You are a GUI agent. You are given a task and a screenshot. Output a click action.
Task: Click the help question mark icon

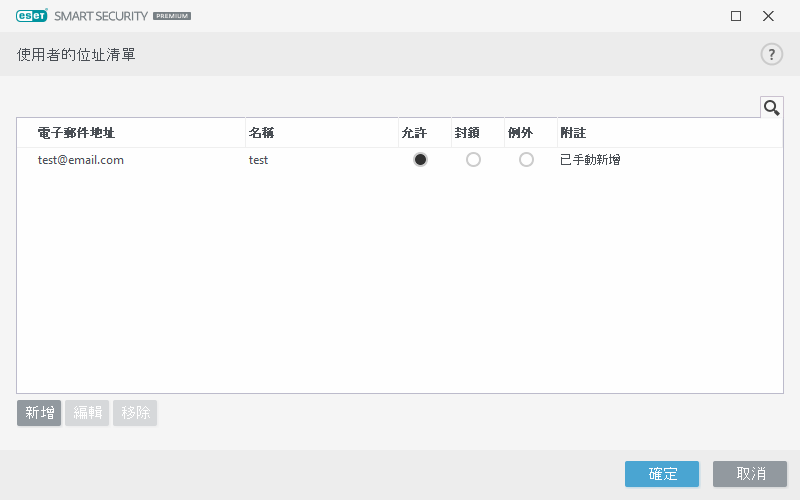click(771, 55)
